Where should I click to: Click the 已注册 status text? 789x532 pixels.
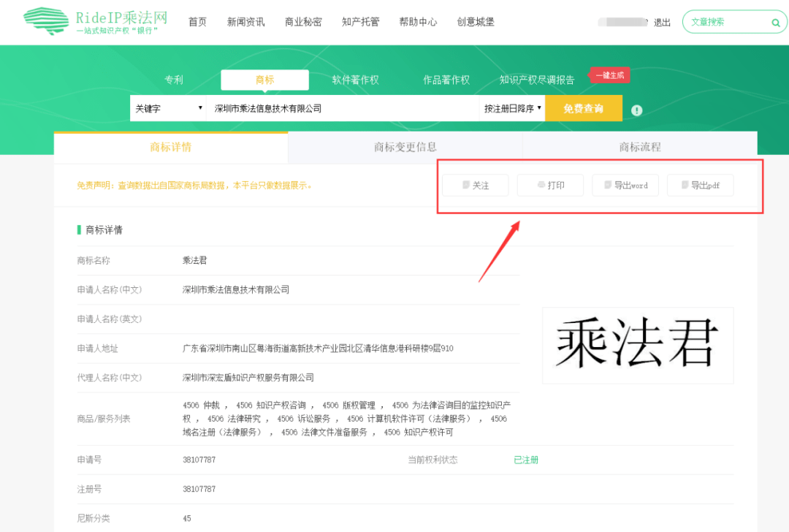point(526,460)
